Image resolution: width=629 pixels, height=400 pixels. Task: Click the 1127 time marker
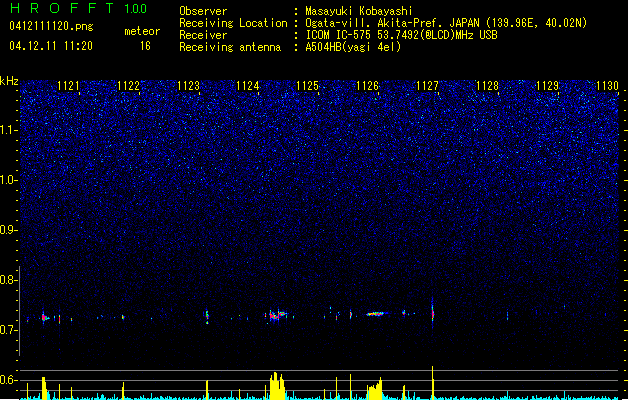(x=427, y=85)
